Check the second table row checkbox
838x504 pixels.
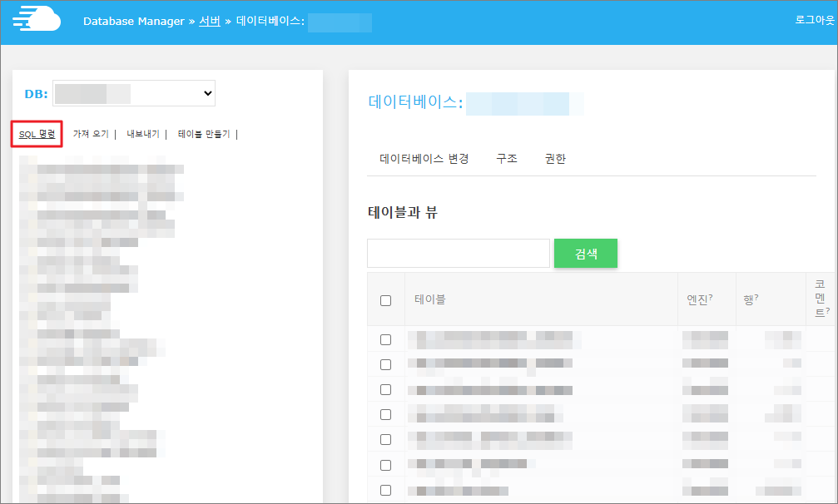[385, 364]
